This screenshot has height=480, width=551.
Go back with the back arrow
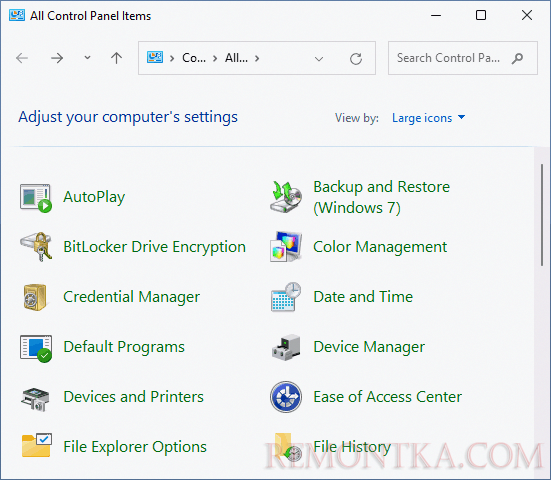coord(22,58)
